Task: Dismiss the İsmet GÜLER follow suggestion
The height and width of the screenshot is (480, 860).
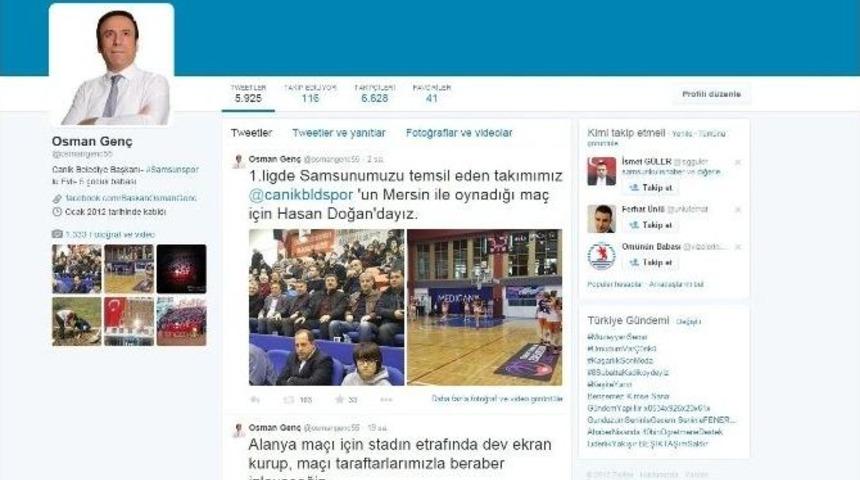Action: [738, 162]
